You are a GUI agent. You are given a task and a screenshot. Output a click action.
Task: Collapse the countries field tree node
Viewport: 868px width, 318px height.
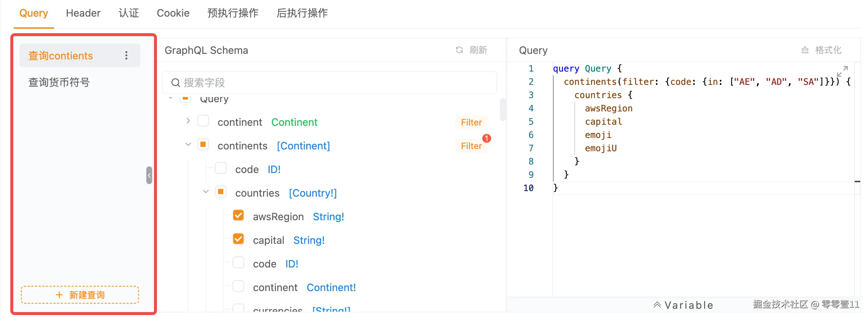point(206,192)
